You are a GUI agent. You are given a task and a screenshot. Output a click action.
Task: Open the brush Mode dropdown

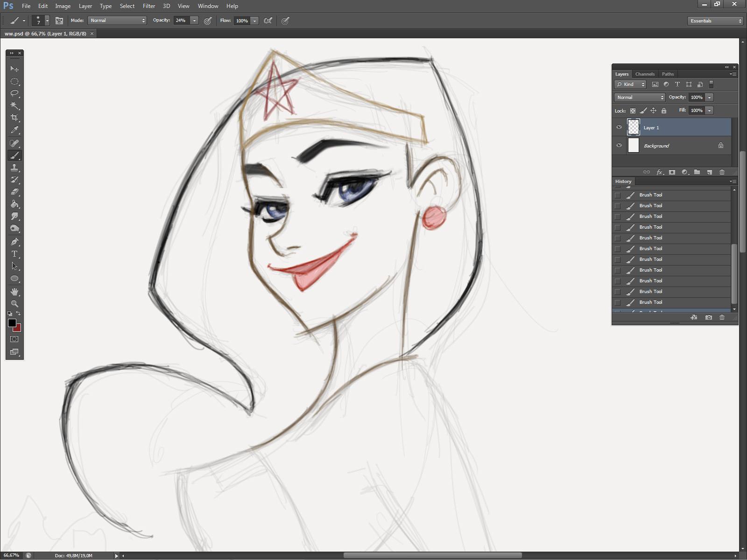pyautogui.click(x=117, y=21)
